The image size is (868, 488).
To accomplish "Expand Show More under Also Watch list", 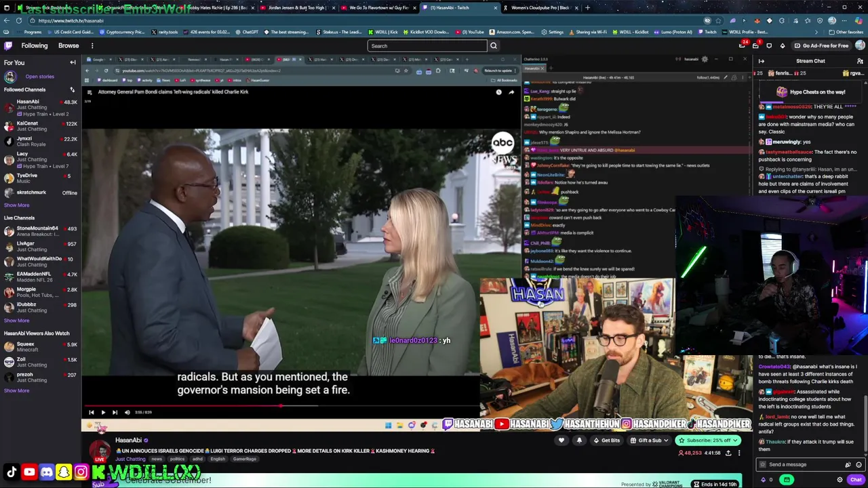I will [16, 390].
